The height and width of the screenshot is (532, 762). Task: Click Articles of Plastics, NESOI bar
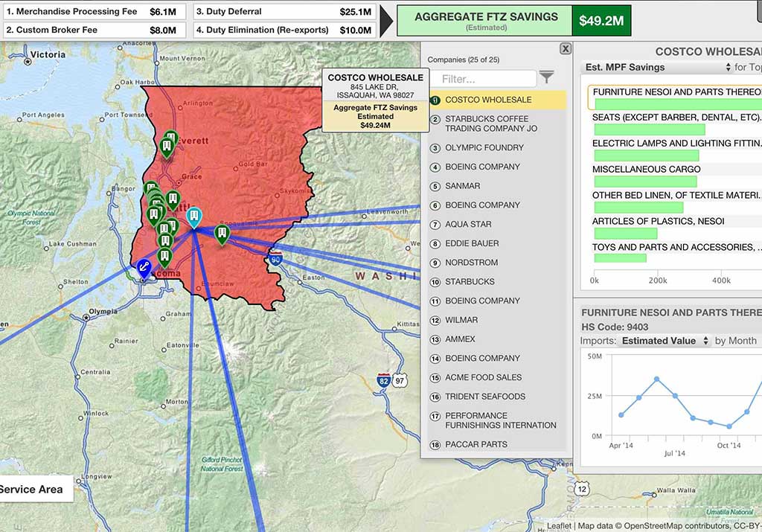(x=626, y=233)
